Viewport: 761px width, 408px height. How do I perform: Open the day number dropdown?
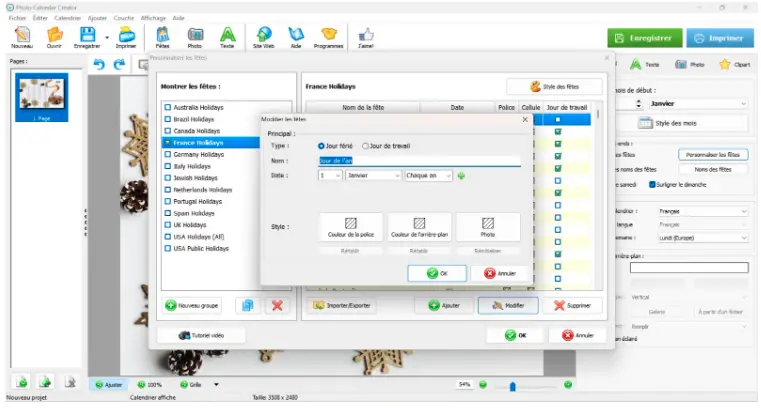tap(330, 176)
